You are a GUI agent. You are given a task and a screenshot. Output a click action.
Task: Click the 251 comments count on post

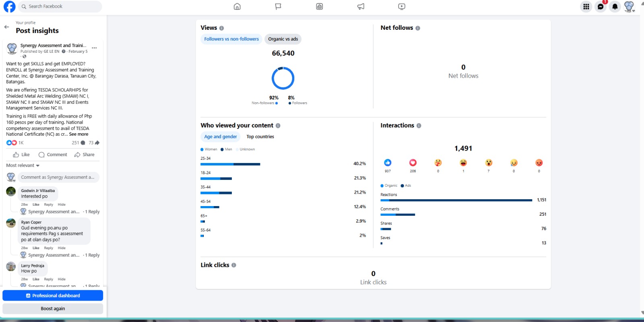pyautogui.click(x=78, y=143)
